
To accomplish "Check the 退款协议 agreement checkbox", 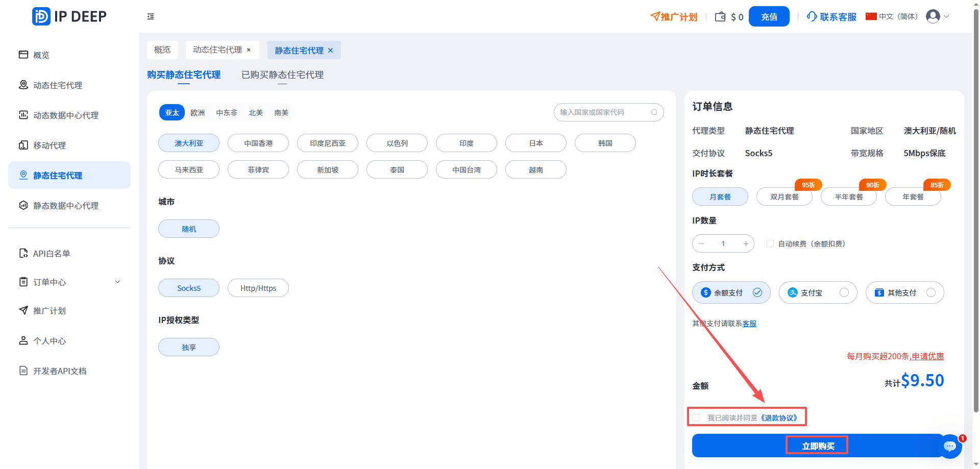I will (696, 417).
